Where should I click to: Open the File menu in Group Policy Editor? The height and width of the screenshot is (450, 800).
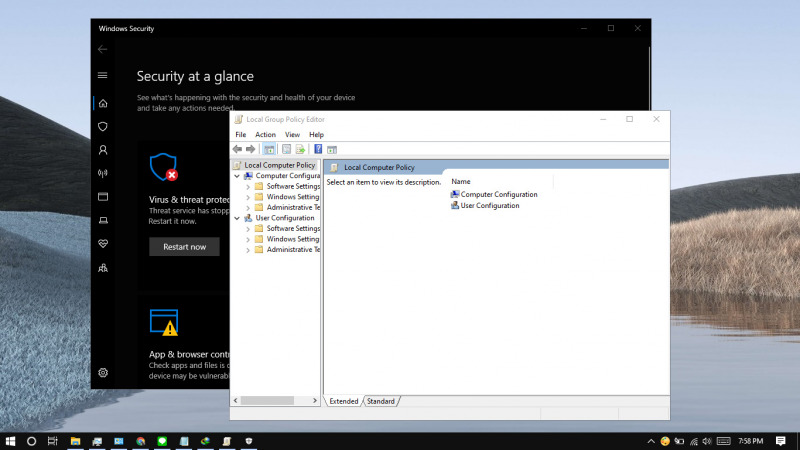click(x=240, y=135)
